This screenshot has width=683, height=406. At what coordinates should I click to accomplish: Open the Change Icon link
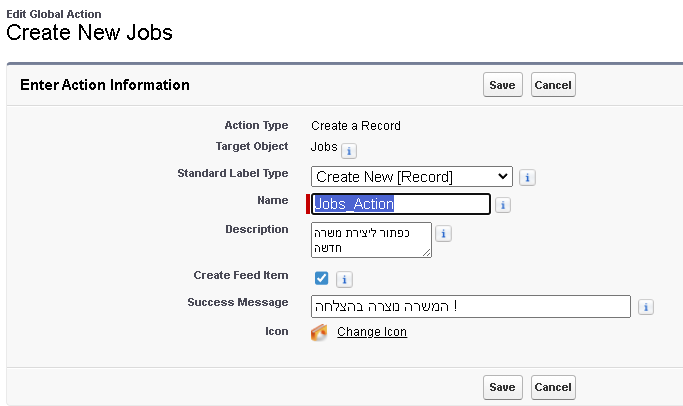(x=372, y=332)
